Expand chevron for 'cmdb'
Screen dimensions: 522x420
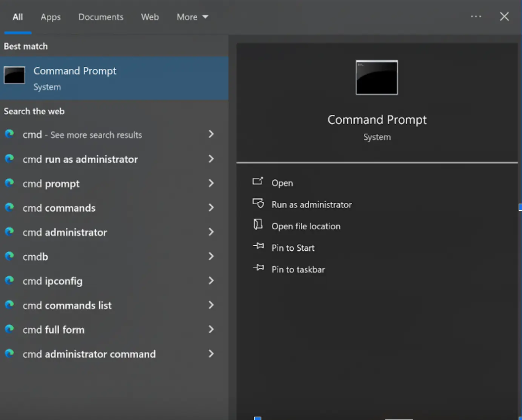pyautogui.click(x=211, y=256)
